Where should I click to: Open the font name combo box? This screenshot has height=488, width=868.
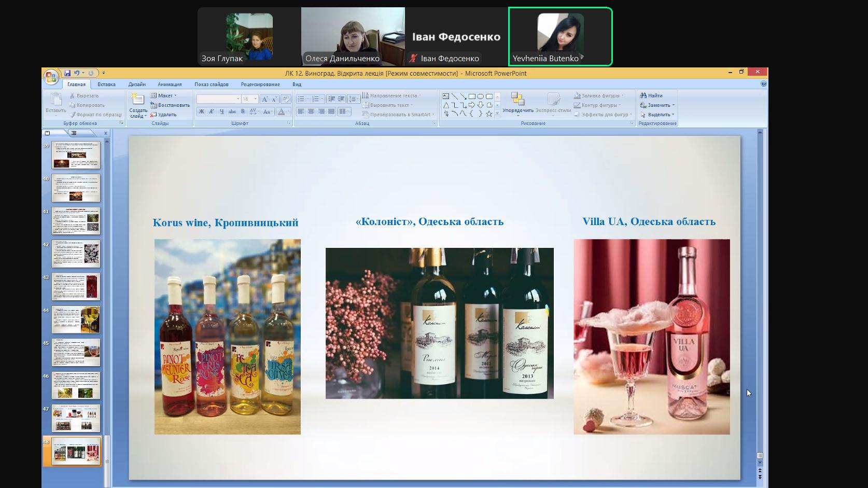[218, 99]
